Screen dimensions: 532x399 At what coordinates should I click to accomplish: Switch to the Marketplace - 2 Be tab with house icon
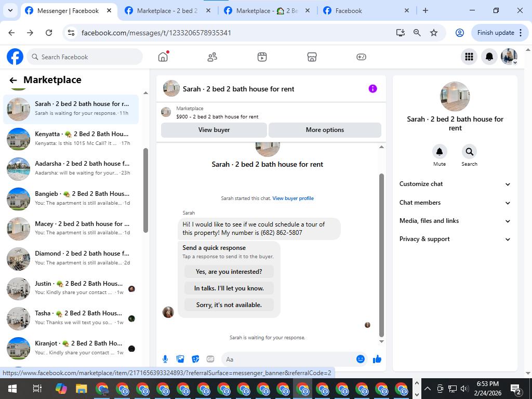pyautogui.click(x=268, y=11)
